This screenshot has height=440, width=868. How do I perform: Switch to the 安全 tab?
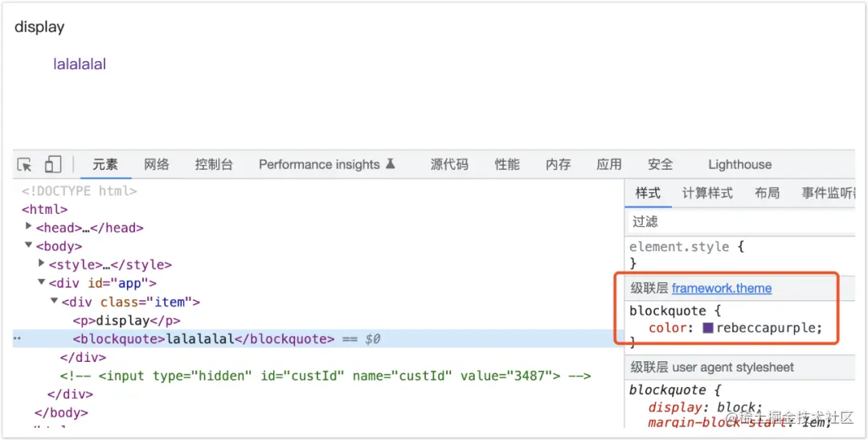coord(661,165)
